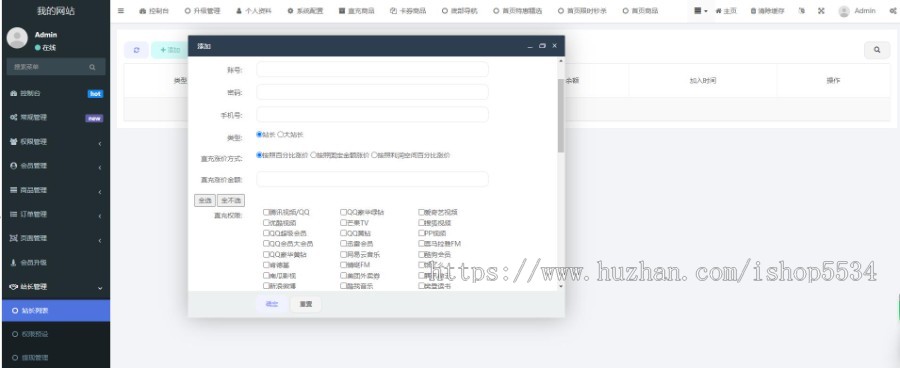Expand the 商品管理 sidebar menu
Viewport: 900px width, 368px height.
(55, 190)
